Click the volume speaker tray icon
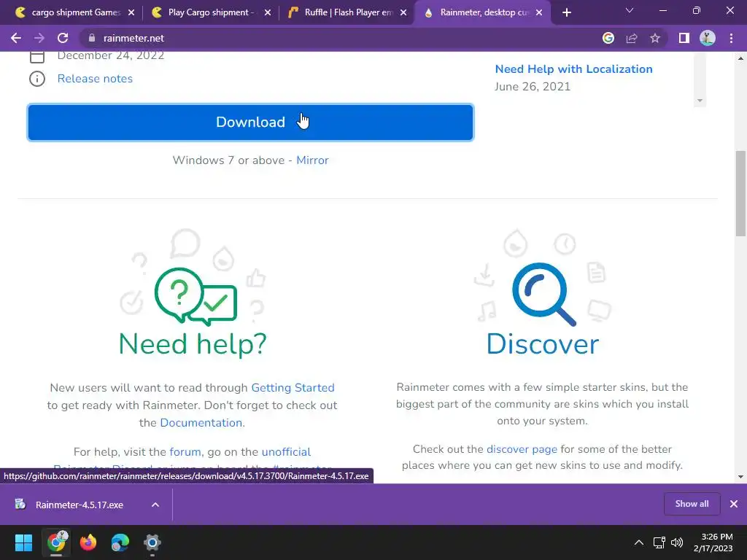 point(676,542)
